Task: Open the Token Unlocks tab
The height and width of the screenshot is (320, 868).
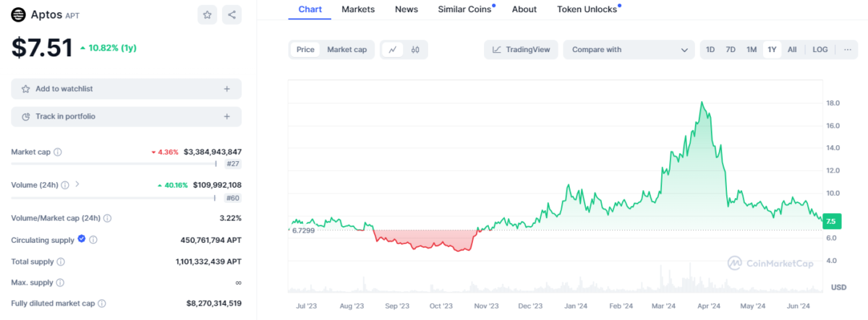Action: [587, 9]
